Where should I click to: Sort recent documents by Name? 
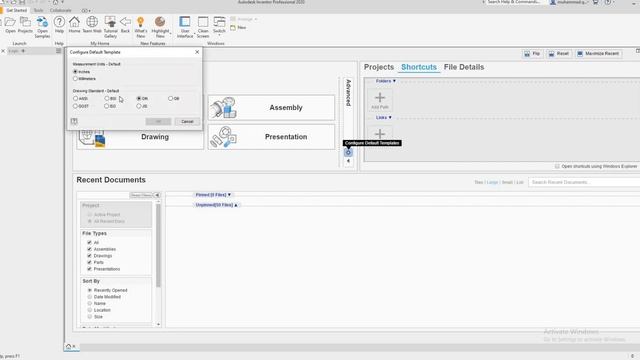pyautogui.click(x=90, y=303)
